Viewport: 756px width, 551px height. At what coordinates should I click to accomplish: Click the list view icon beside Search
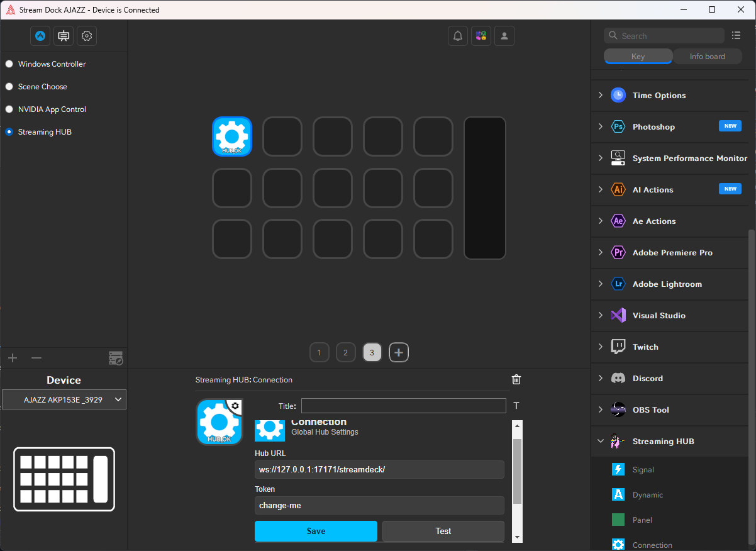click(x=737, y=36)
